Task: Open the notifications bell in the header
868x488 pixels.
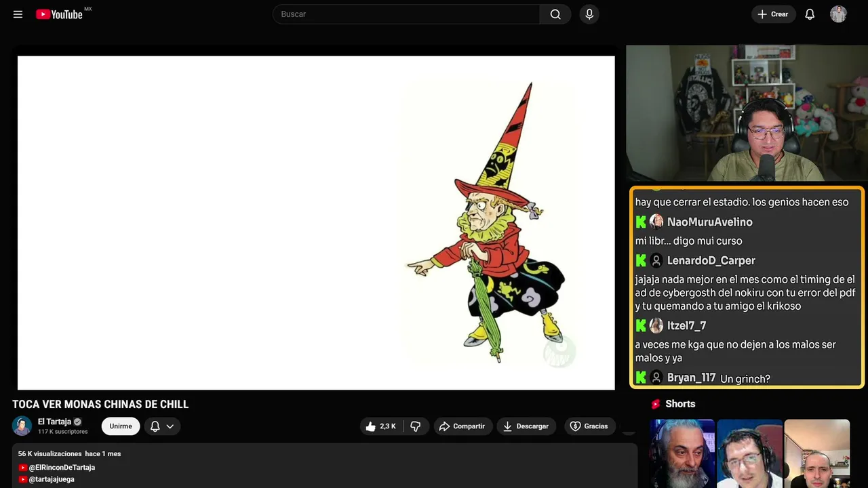Action: pos(810,14)
